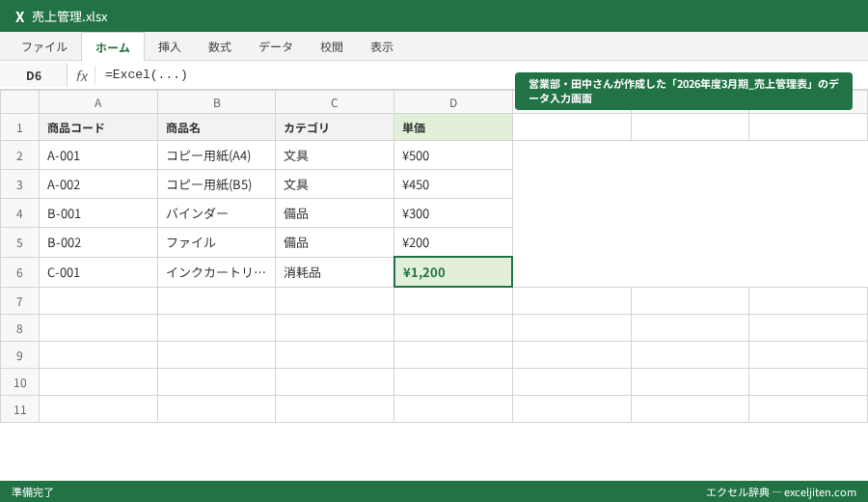Screen dimensions: 868x502
Task: Click the エクセル辞典 exceljiten.com label
Action: (781, 492)
